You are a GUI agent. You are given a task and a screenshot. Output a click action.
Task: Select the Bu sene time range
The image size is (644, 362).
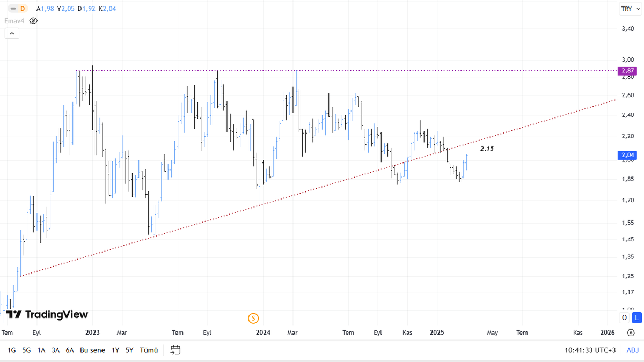point(92,350)
